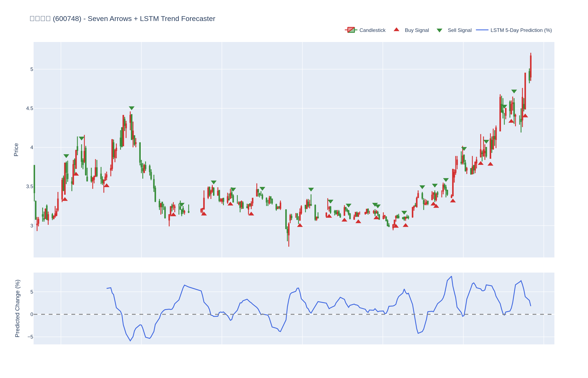Screen dimensions: 588x378
Task: Hide the Sell Signal trace via its legend label
Action: pos(459,30)
